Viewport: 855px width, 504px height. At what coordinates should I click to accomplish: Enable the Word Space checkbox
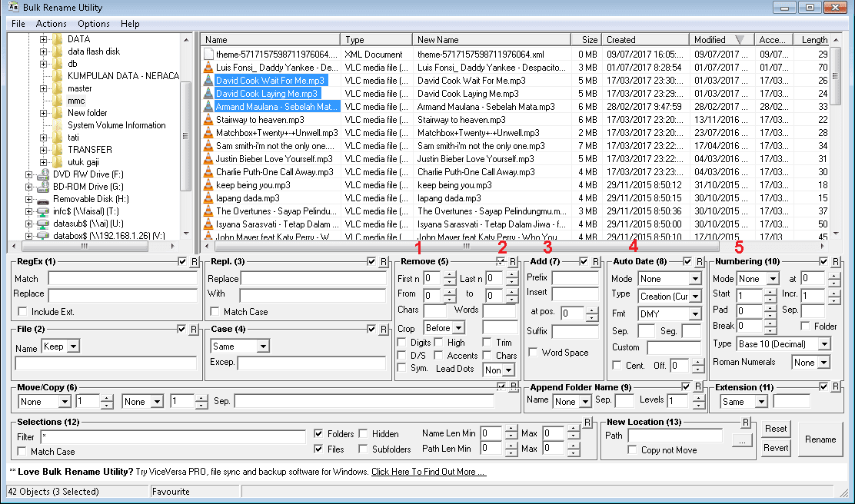pyautogui.click(x=534, y=352)
